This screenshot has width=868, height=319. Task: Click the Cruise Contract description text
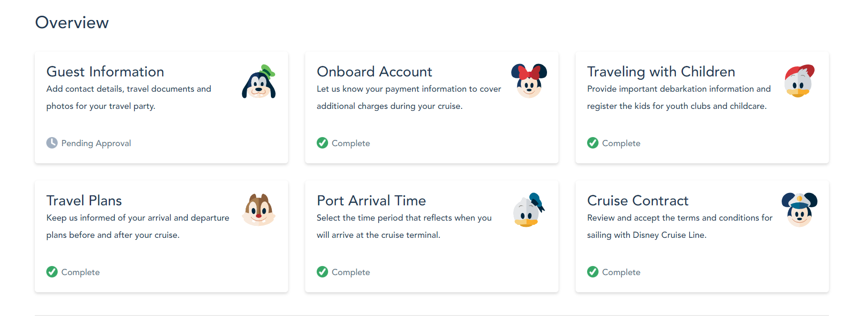point(680,226)
